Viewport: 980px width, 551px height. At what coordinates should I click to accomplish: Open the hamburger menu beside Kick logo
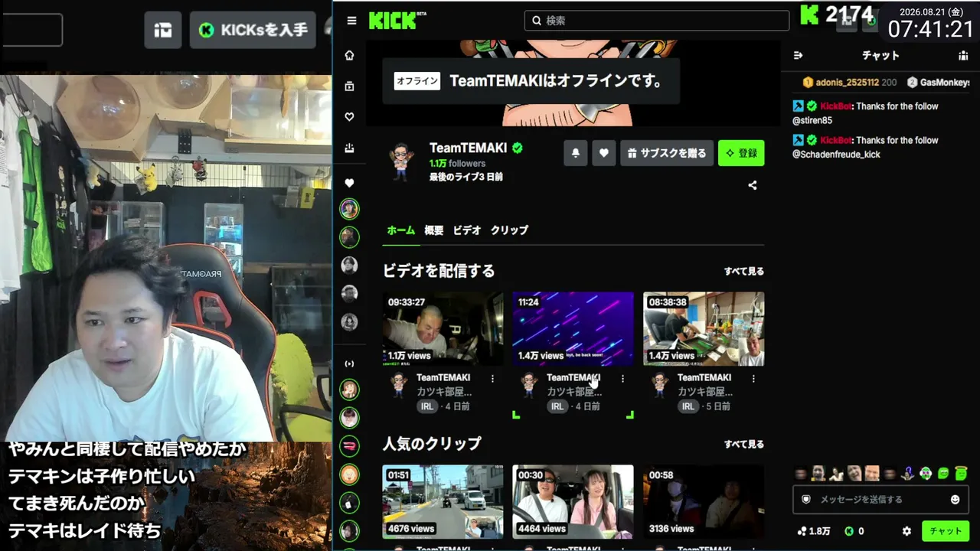coord(351,21)
